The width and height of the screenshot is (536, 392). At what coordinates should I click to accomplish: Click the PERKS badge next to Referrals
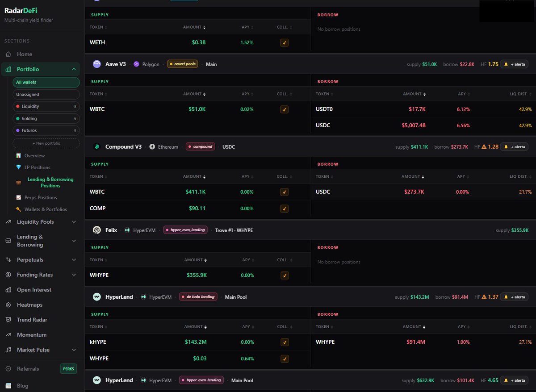[x=68, y=369]
